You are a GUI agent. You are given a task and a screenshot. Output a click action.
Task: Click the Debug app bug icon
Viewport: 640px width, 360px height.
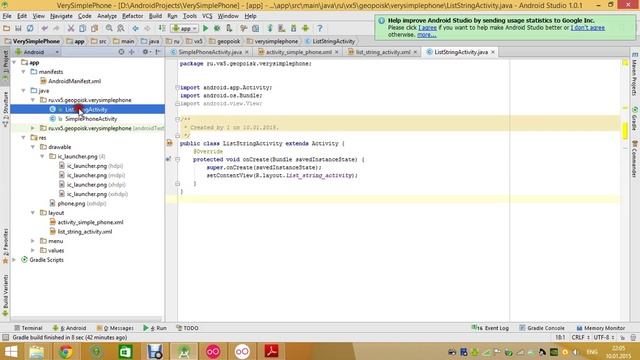(217, 29)
